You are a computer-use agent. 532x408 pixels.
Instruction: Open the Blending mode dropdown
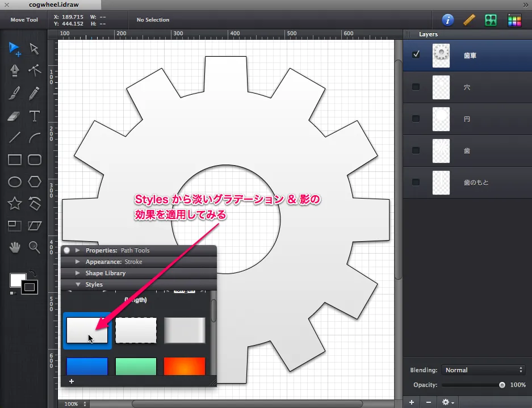click(484, 370)
